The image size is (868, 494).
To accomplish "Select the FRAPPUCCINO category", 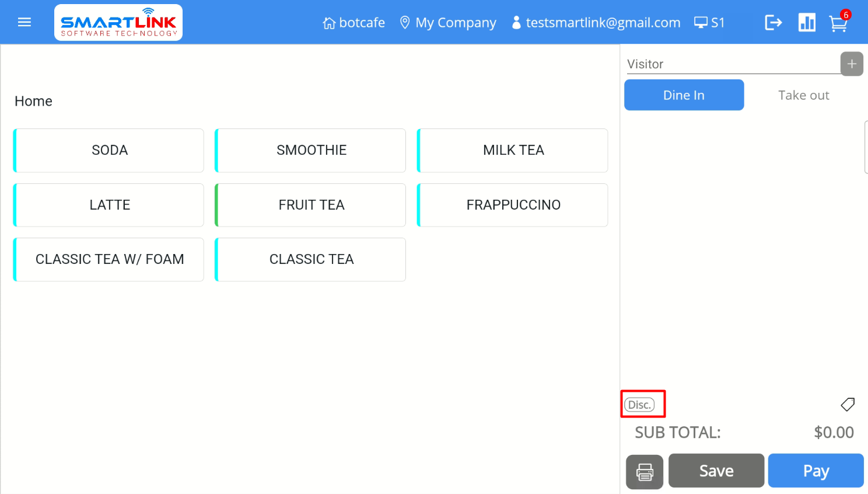I will [x=513, y=205].
